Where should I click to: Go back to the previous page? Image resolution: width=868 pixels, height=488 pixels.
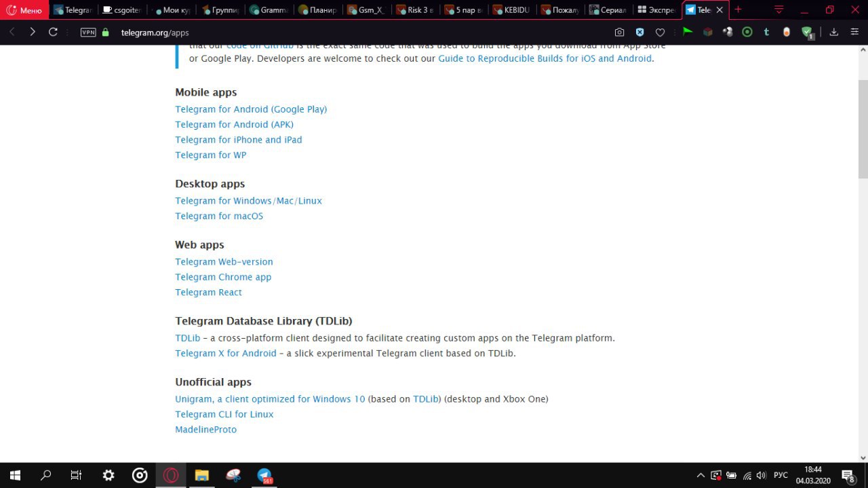[x=12, y=32]
